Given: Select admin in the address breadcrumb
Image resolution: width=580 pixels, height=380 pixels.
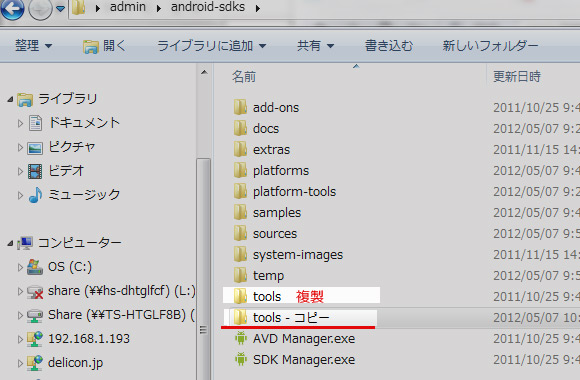Looking at the screenshot, I should point(128,7).
